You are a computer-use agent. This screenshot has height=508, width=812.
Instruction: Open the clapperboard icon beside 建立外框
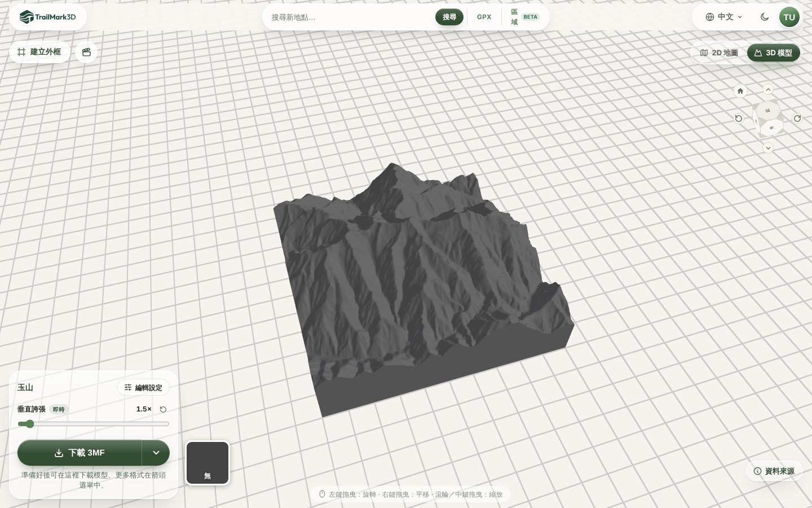[86, 52]
